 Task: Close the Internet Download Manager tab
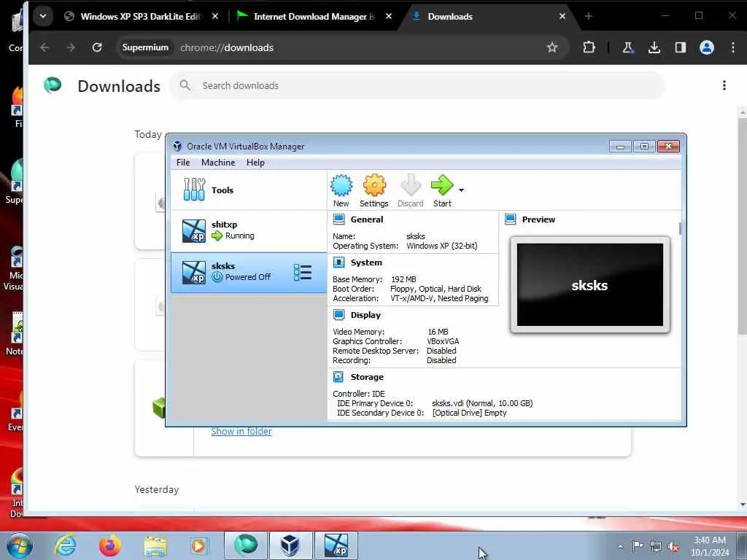point(389,16)
